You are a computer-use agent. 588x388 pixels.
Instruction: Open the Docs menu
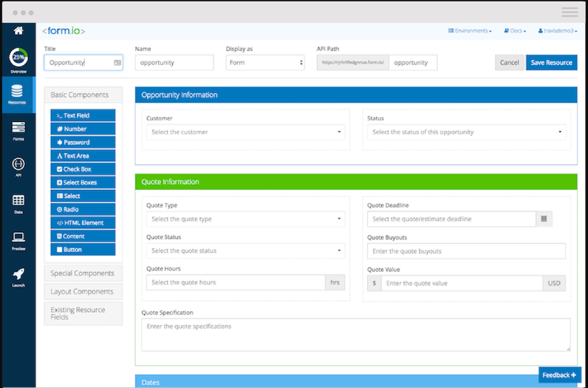[516, 31]
